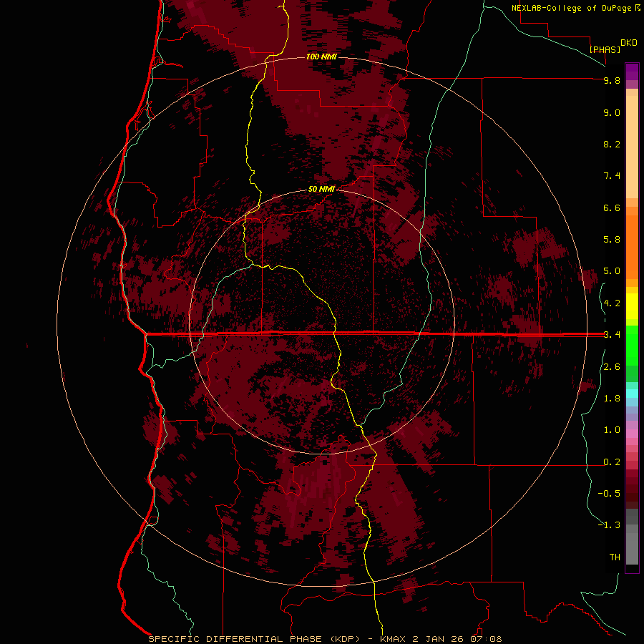644x644 pixels.
Task: Click the 100 NMI range ring label
Action: [x=321, y=57]
